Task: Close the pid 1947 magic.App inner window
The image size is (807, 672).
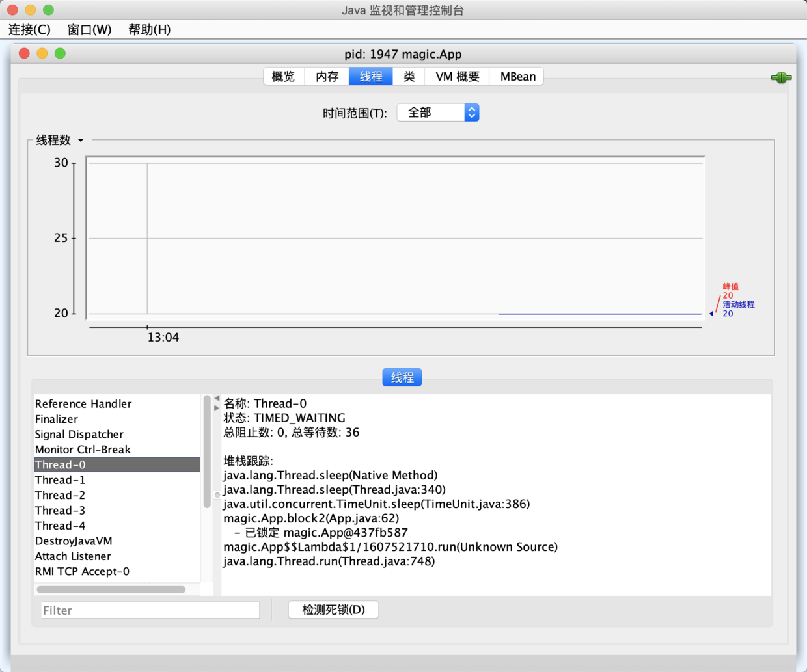Action: coord(24,53)
